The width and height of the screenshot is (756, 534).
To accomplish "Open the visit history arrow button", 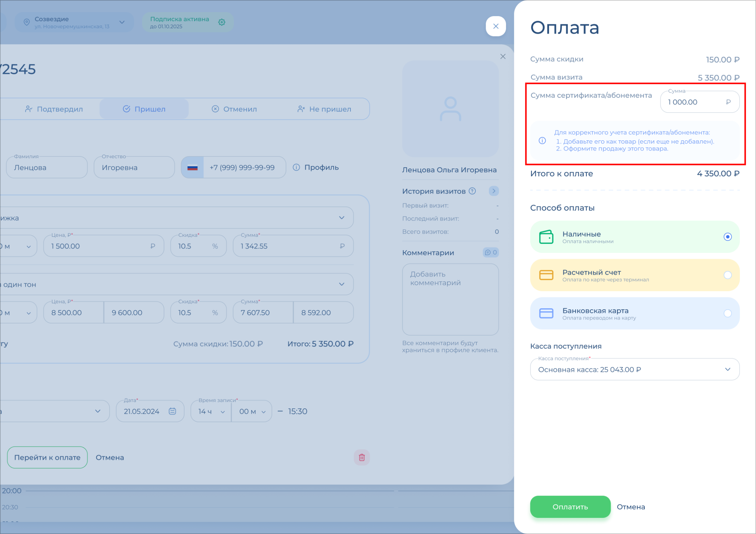I will tap(494, 191).
